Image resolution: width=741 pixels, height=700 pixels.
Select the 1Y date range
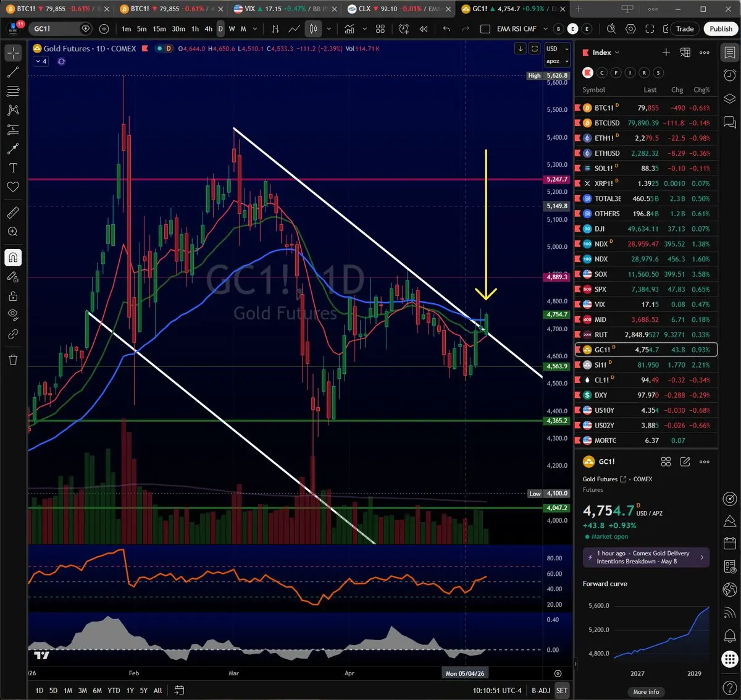tap(130, 690)
